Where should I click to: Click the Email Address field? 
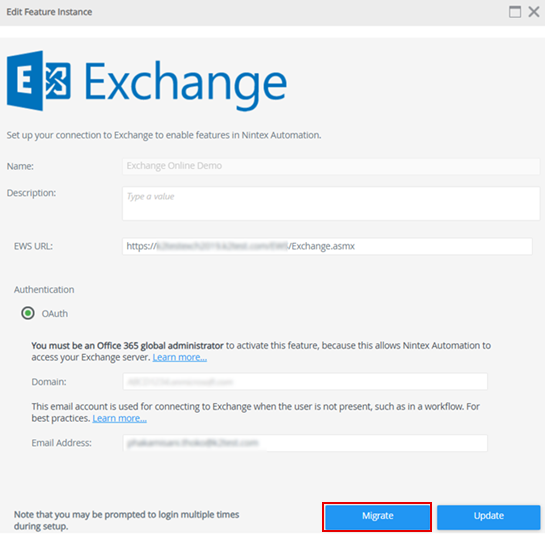pos(305,443)
